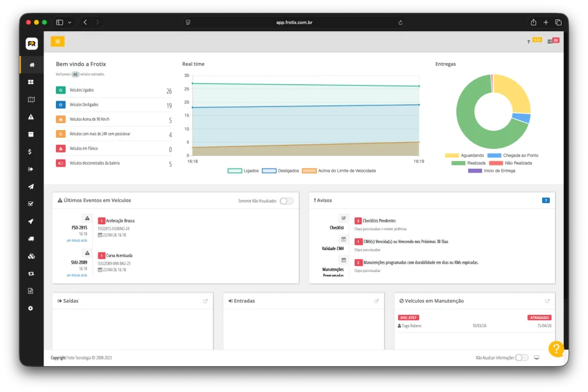This screenshot has width=588, height=392.
Task: Open the exit arrow icon in sidebar
Action: point(31,169)
